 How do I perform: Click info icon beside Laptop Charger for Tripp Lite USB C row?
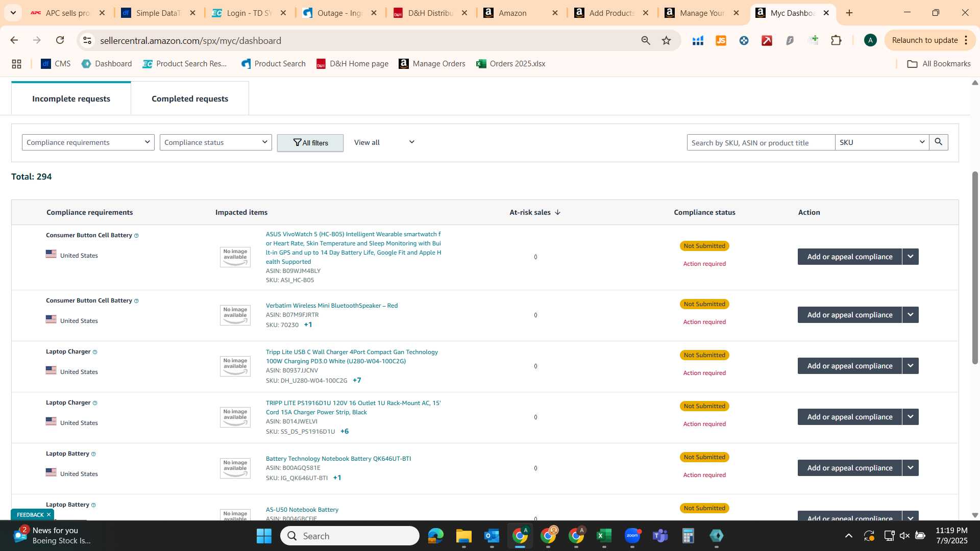[x=95, y=352]
